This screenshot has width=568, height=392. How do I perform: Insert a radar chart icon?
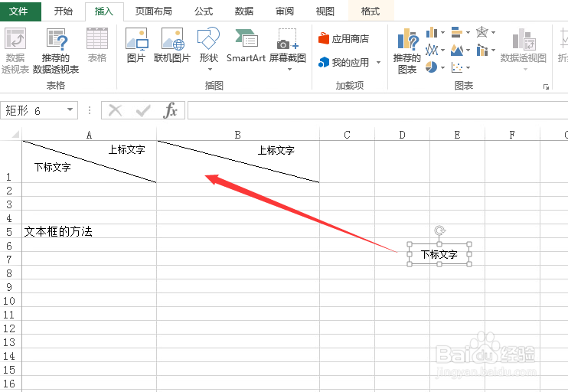pyautogui.click(x=482, y=32)
